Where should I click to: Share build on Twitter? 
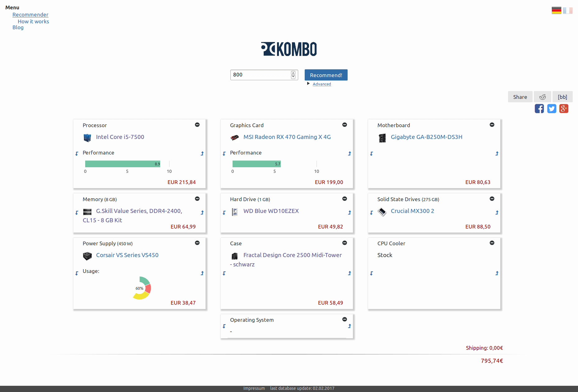point(552,108)
